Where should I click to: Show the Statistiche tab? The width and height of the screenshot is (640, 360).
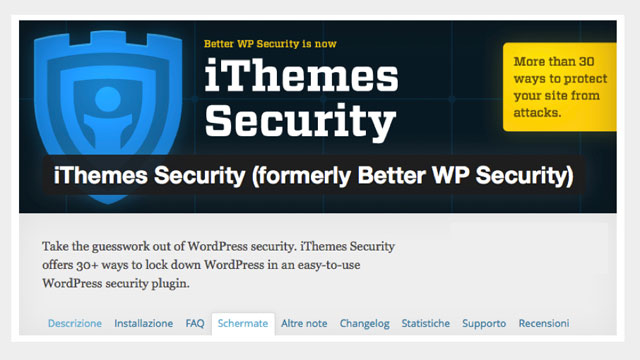[x=426, y=324]
